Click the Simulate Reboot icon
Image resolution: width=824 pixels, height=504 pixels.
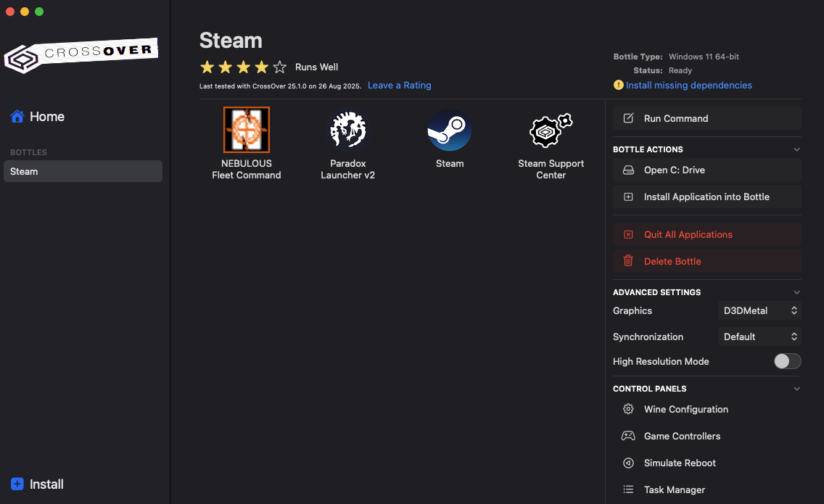click(628, 463)
